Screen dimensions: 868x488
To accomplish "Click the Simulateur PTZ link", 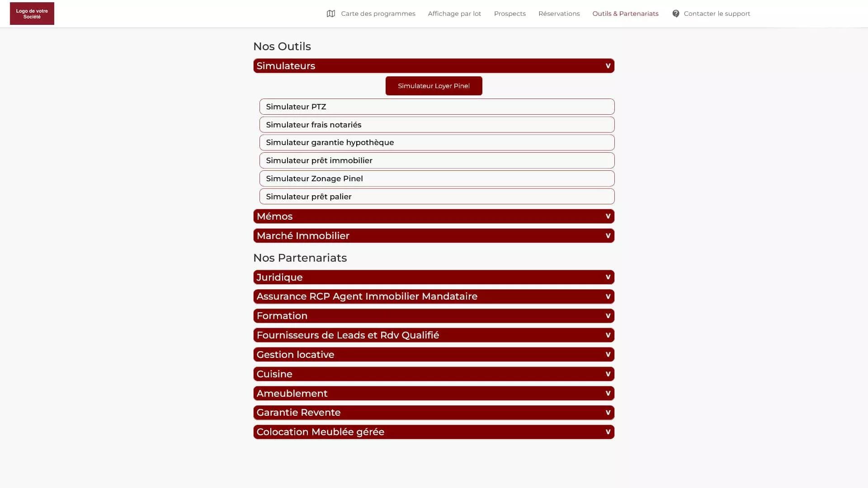I will pos(437,106).
